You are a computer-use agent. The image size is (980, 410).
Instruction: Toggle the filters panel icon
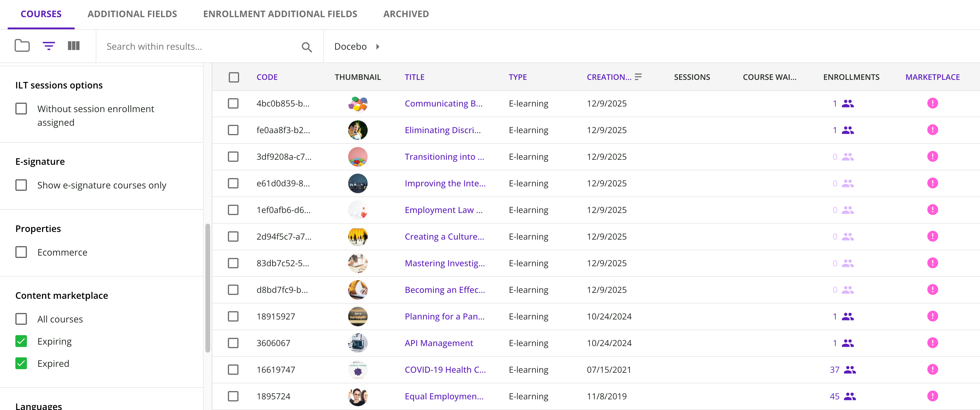(x=49, y=46)
